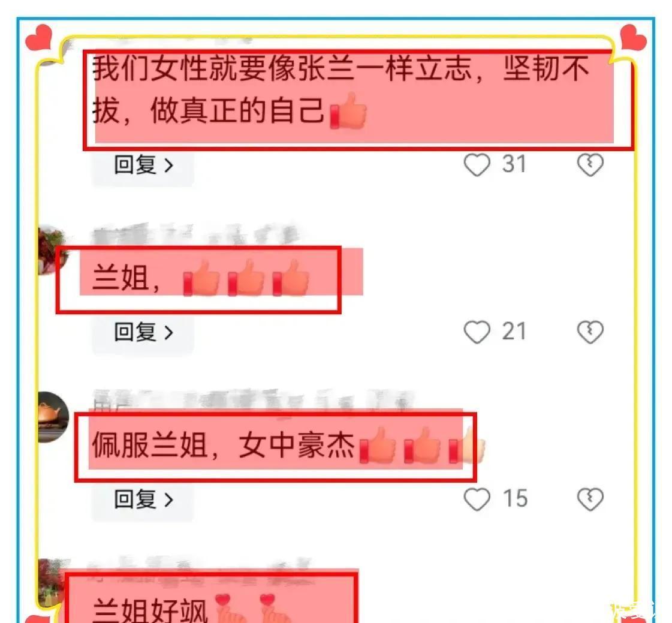Reply to the 佩服兰姐 comment

143,499
